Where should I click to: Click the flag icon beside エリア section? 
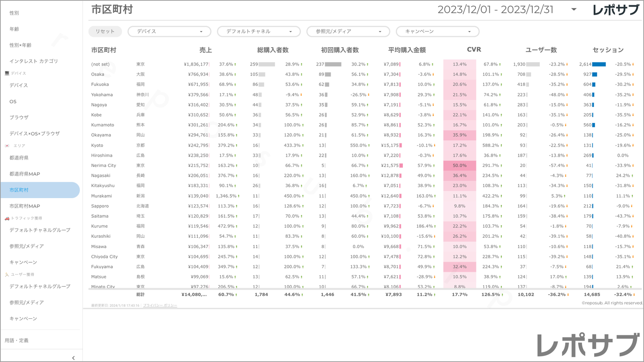pos(7,146)
